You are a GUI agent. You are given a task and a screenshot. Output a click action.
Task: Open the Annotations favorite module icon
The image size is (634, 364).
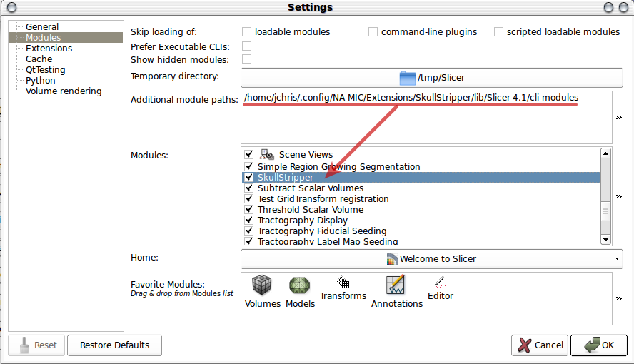click(396, 285)
